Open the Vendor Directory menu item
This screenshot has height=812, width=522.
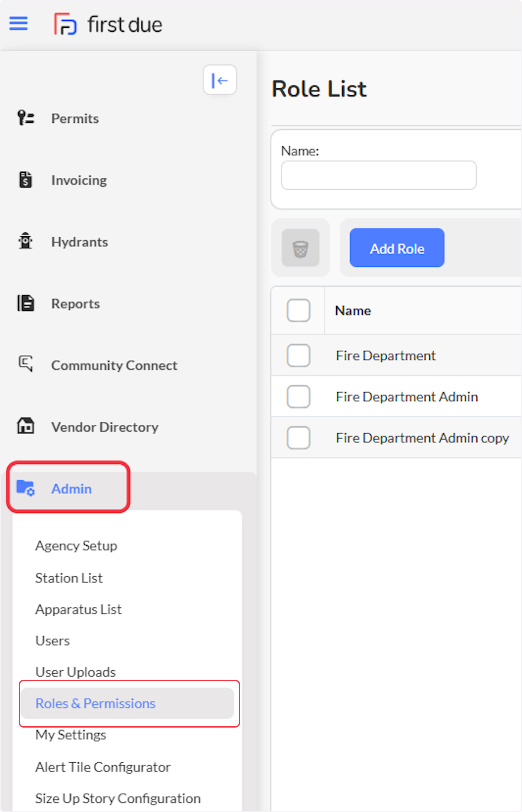coord(105,427)
